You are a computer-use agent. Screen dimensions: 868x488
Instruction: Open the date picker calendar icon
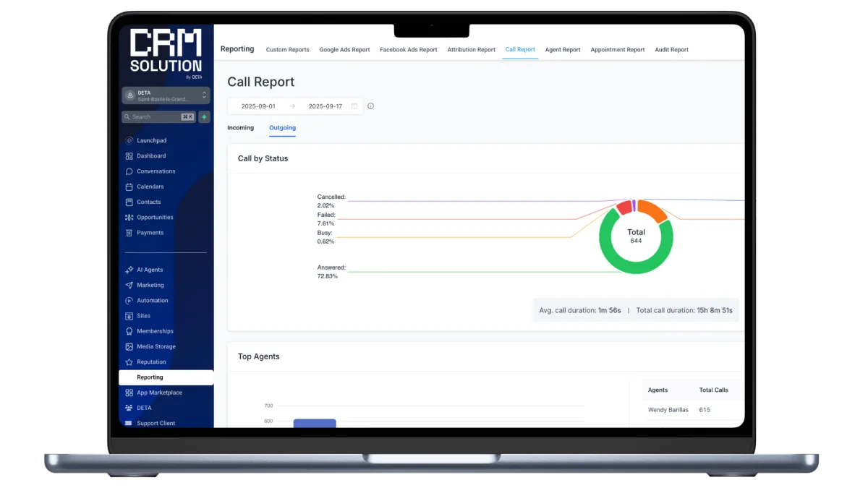coord(354,106)
